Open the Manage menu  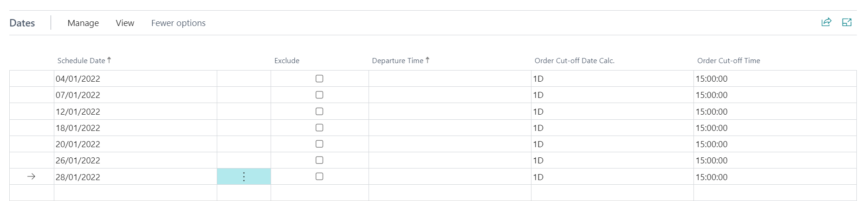click(x=83, y=23)
